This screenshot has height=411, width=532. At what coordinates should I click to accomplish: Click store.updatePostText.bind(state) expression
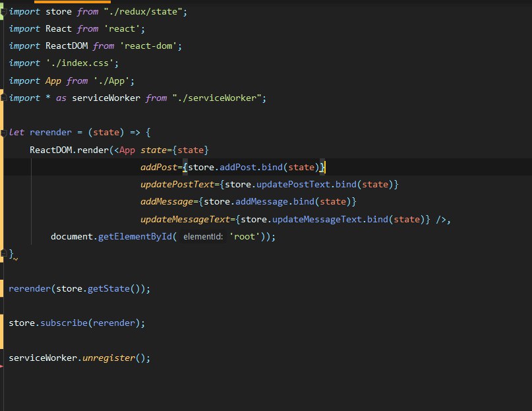tap(309, 185)
